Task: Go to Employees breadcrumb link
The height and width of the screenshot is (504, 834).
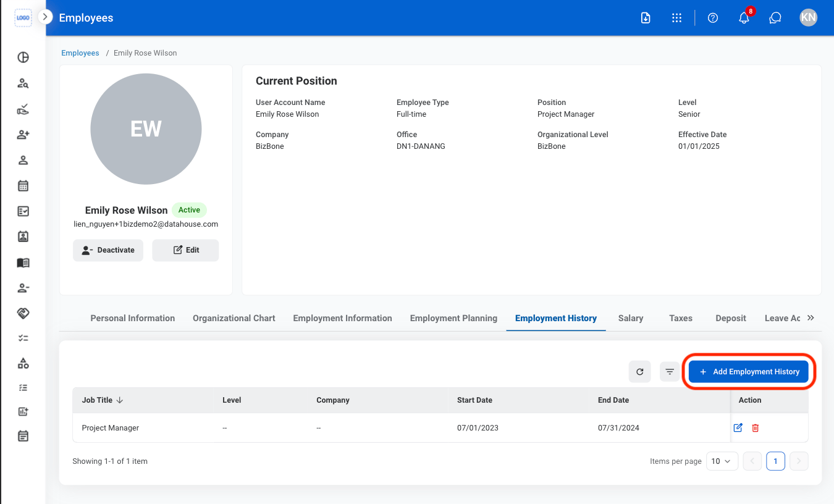Action: point(80,53)
